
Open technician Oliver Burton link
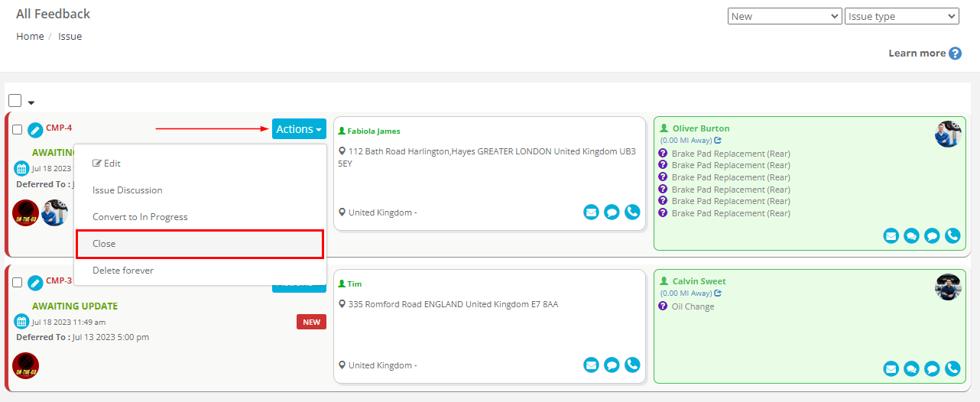701,128
